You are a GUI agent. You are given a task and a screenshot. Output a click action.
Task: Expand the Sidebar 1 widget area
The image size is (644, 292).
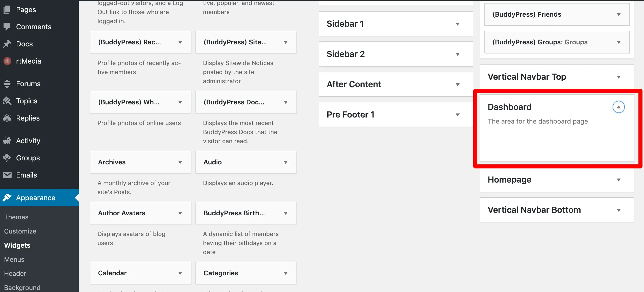click(x=457, y=24)
